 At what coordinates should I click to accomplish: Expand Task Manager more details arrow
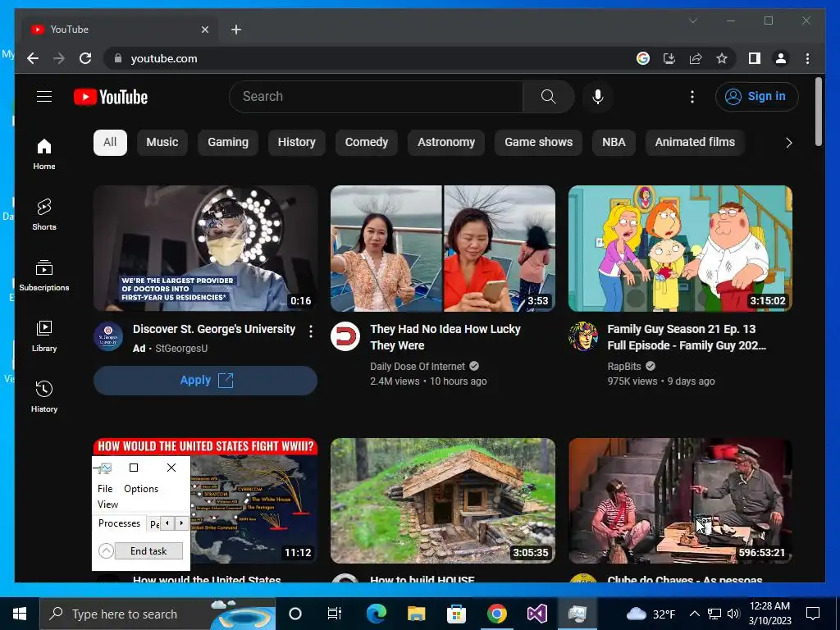pos(106,550)
